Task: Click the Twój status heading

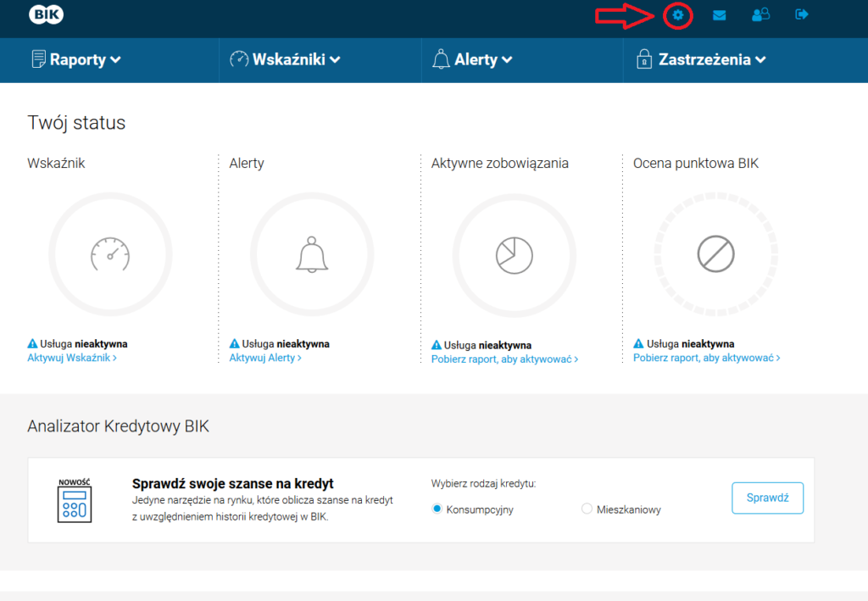Action: click(x=76, y=122)
